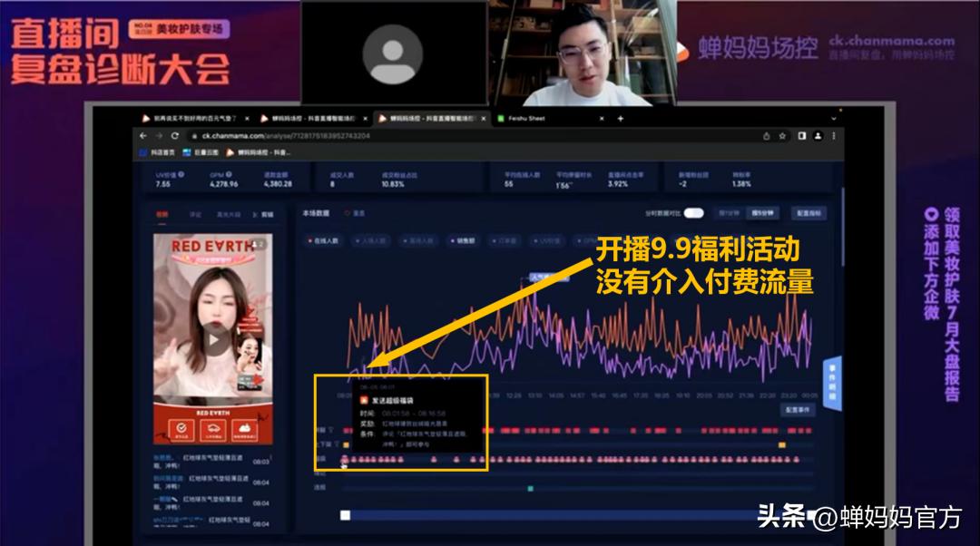
Task: Click the info icon beside GPM
Action: pos(229,174)
